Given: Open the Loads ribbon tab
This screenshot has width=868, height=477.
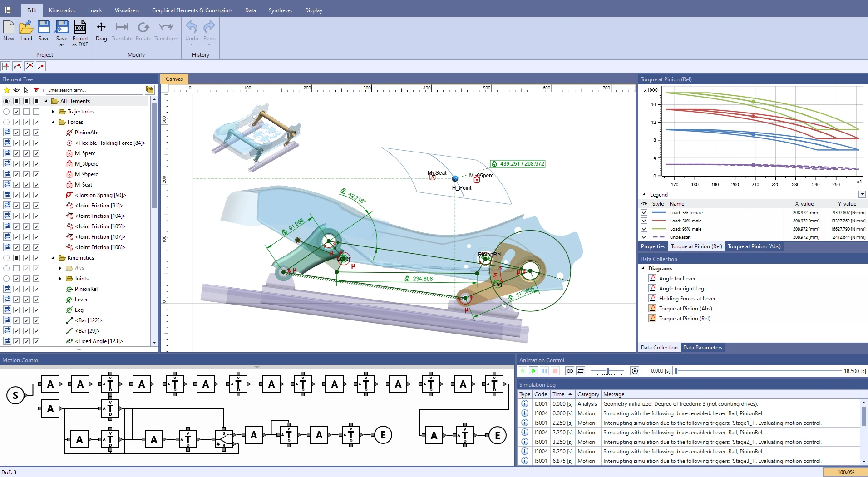Looking at the screenshot, I should coord(95,10).
